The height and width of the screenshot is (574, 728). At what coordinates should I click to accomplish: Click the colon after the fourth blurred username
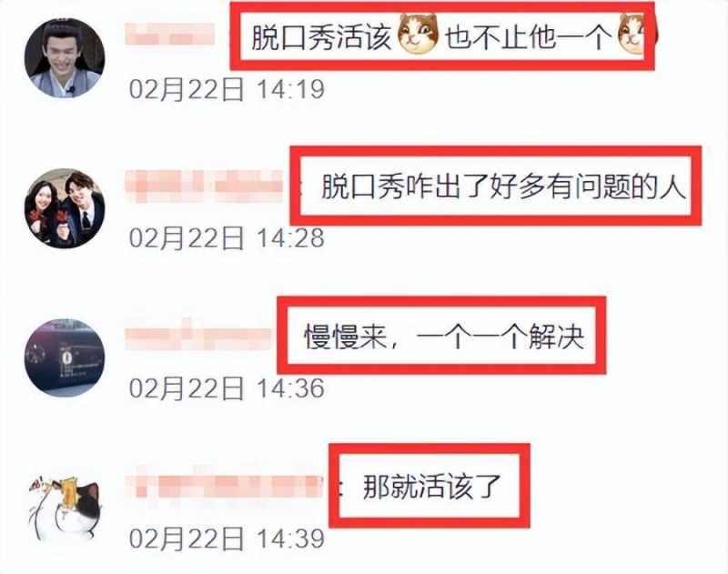coord(339,488)
